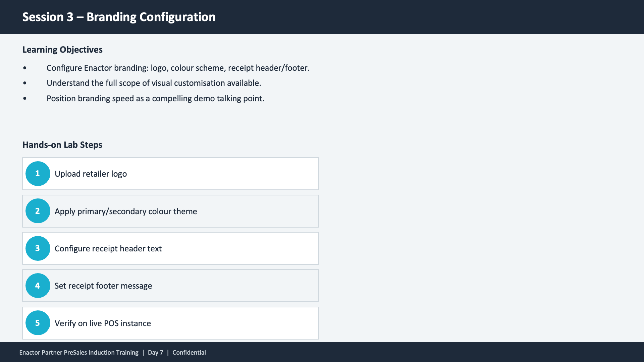Click 'Verify on live POS instance' step
Screen dimensions: 644x362
(103, 323)
